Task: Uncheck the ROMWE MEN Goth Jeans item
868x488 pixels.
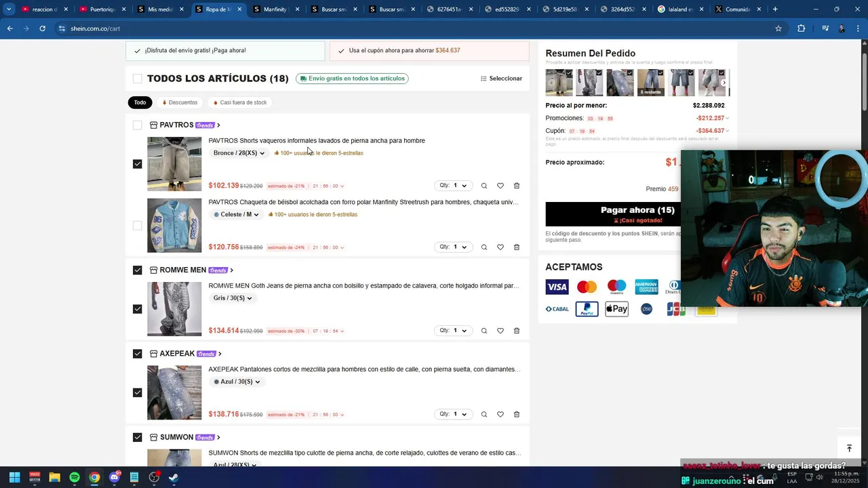Action: click(x=138, y=309)
